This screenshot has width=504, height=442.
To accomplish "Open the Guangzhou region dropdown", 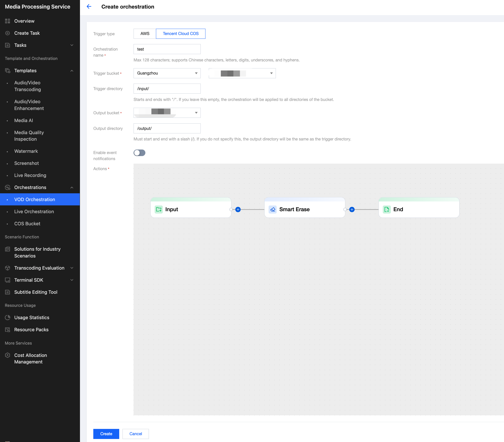I will [x=167, y=73].
